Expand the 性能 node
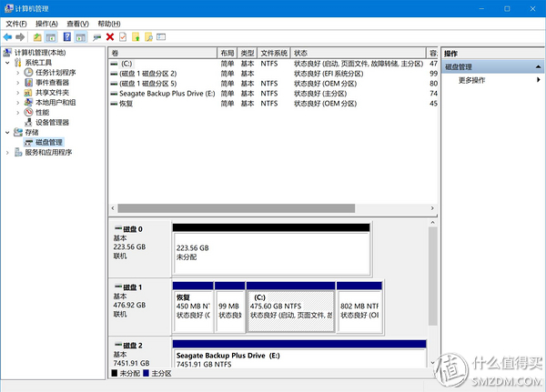Viewport: 546px width, 392px height. click(x=18, y=113)
